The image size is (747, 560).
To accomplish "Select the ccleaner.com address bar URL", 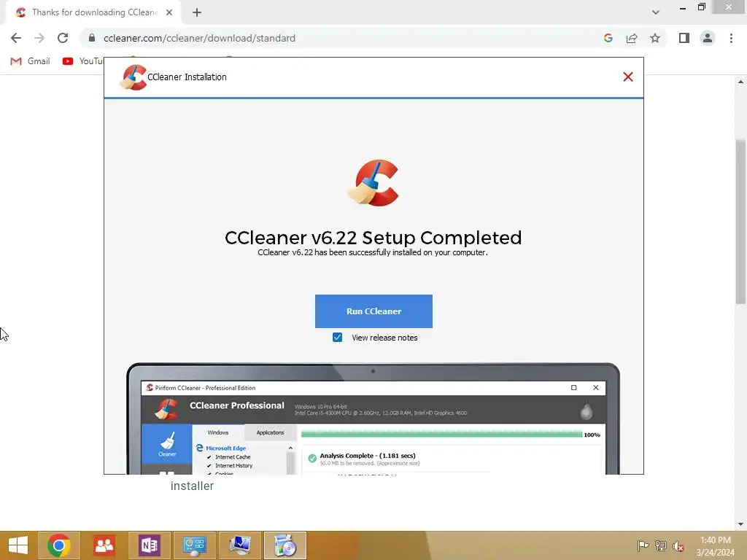I will (x=199, y=38).
